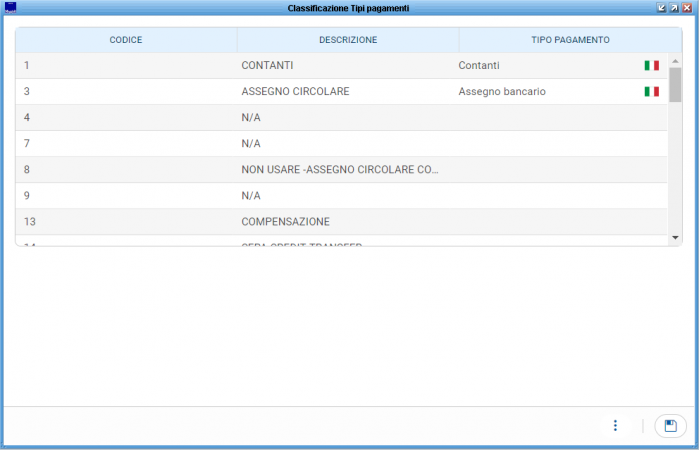Select the COMPENSAZIONE row
Screen dimensions: 699x450
pos(285,222)
